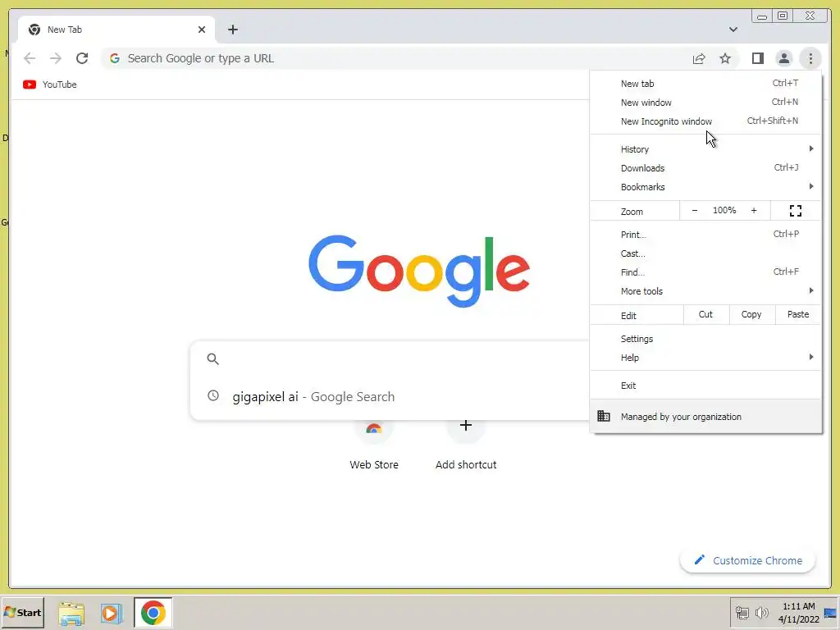Image resolution: width=840 pixels, height=630 pixels.
Task: Click the Chrome taskbar icon
Action: coord(153,613)
